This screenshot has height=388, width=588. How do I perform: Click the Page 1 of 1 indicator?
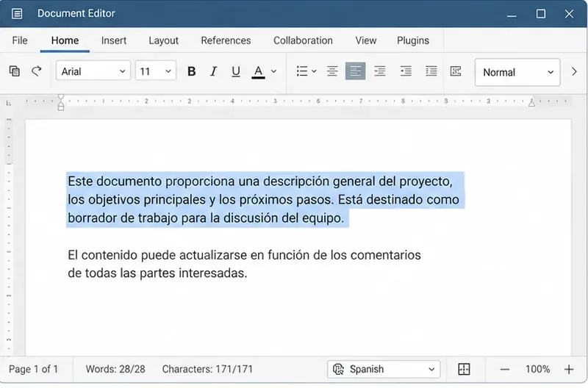[33, 369]
